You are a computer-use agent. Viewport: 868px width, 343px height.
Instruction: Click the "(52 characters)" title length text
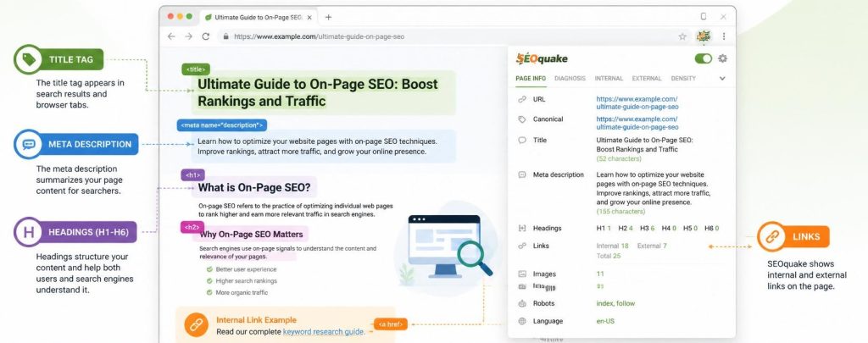[x=619, y=158]
